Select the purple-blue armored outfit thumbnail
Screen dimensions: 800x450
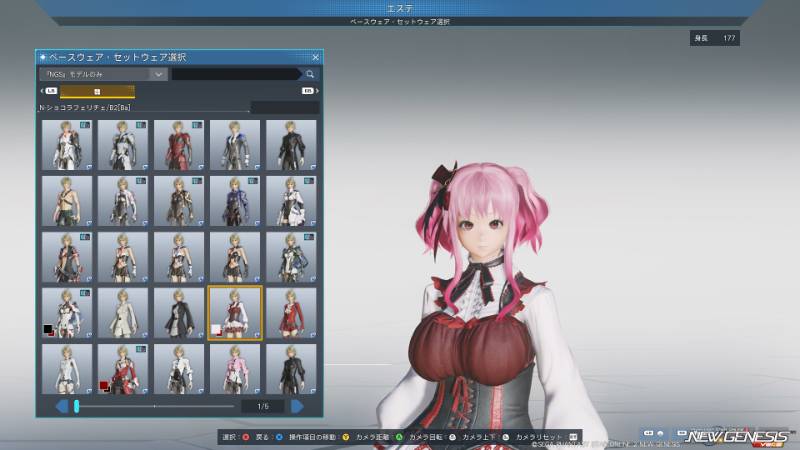coord(235,201)
